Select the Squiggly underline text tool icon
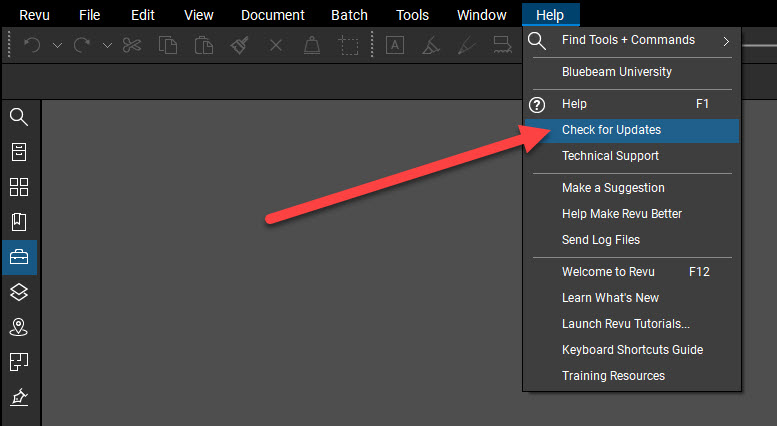 (502, 45)
